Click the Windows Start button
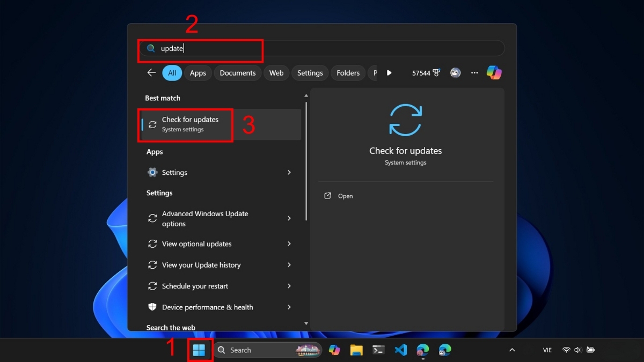This screenshot has height=362, width=644. 199,350
